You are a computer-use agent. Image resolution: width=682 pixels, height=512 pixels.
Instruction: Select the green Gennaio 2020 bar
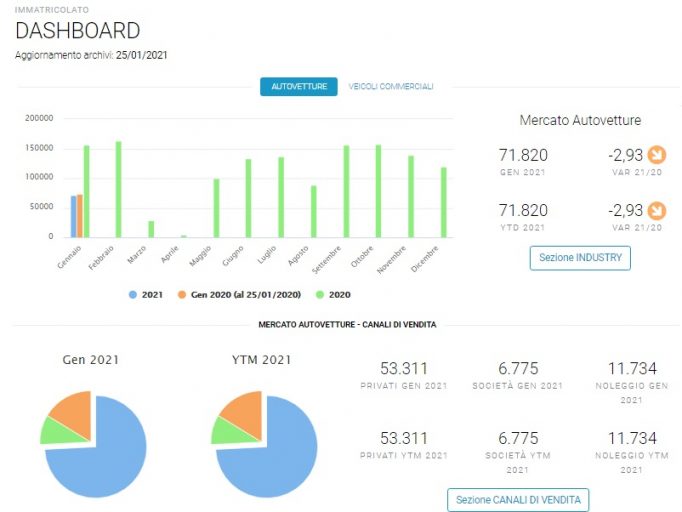coord(86,191)
